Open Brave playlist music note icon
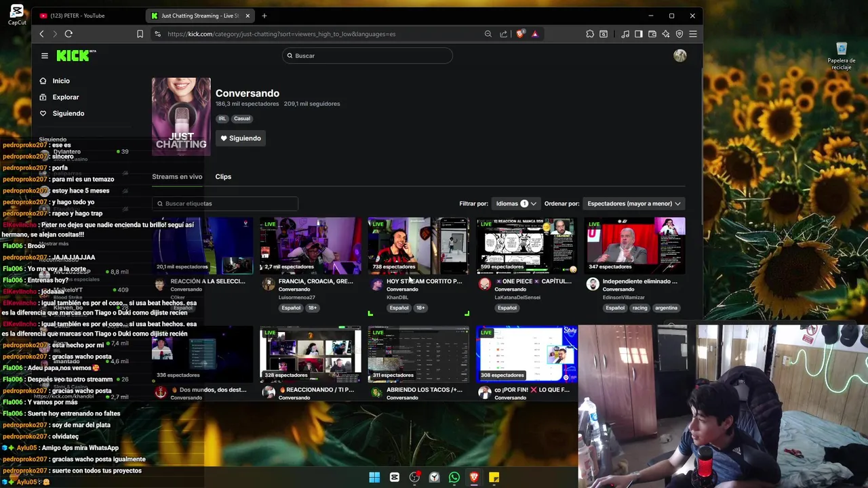The width and height of the screenshot is (868, 488). 625,34
